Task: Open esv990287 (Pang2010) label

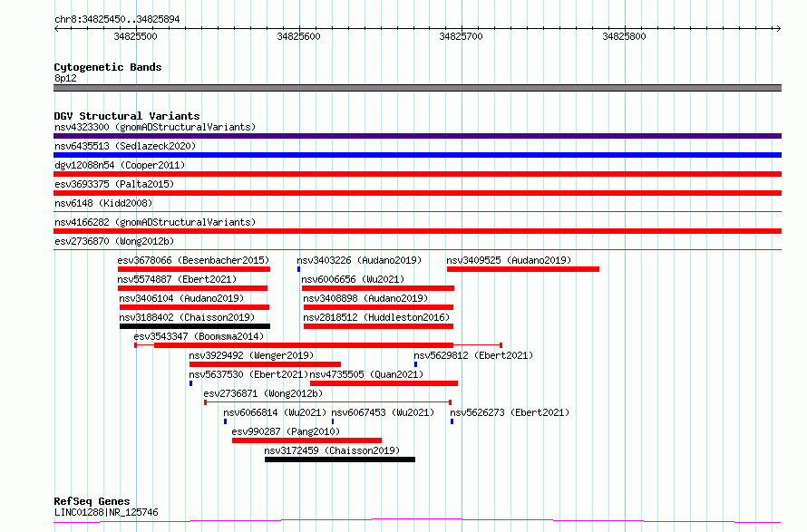Action: pyautogui.click(x=286, y=431)
